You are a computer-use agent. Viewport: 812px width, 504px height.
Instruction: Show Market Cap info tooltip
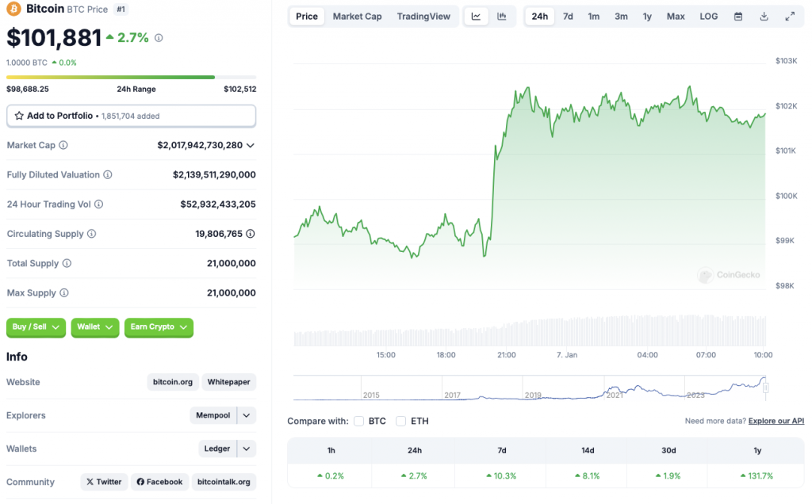click(63, 145)
